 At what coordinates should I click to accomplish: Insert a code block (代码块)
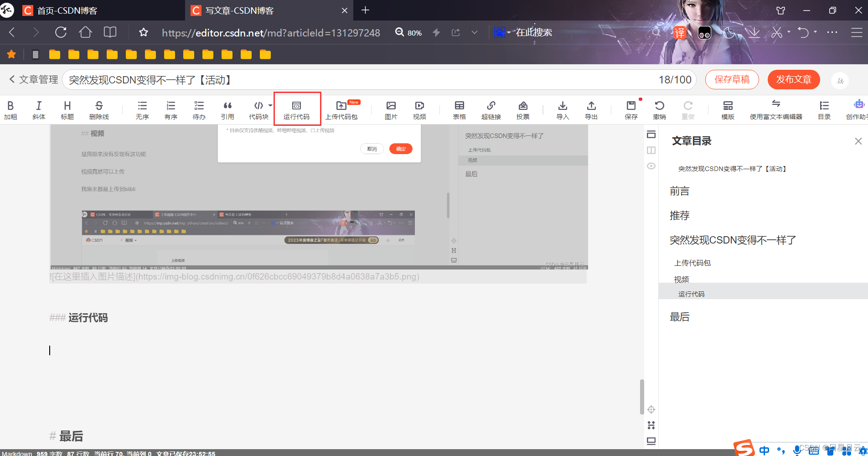[258, 110]
